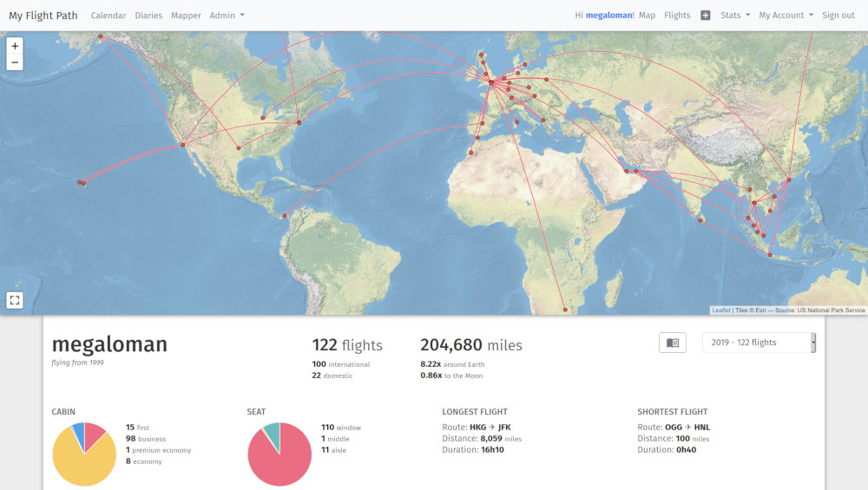Click the add flight plus icon
Image resolution: width=868 pixels, height=490 pixels.
(705, 16)
